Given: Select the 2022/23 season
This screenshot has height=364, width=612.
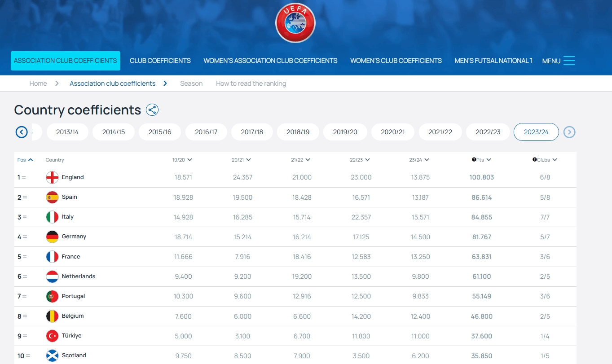Looking at the screenshot, I should click(x=488, y=132).
